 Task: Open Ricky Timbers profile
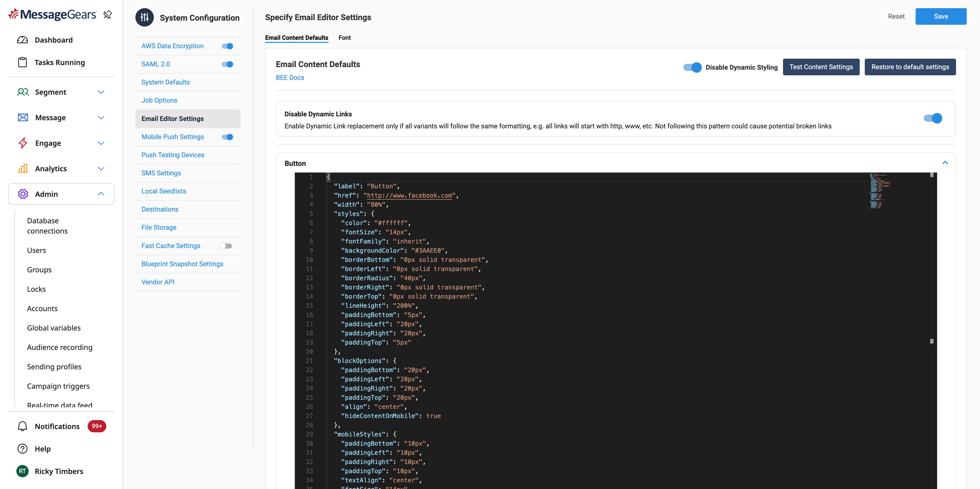coord(59,471)
